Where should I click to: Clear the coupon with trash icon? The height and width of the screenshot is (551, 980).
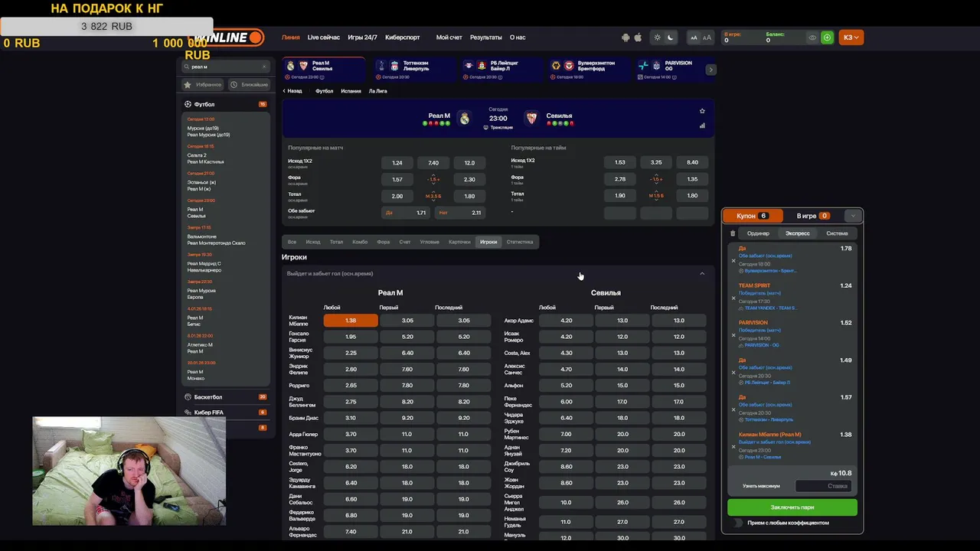click(733, 233)
